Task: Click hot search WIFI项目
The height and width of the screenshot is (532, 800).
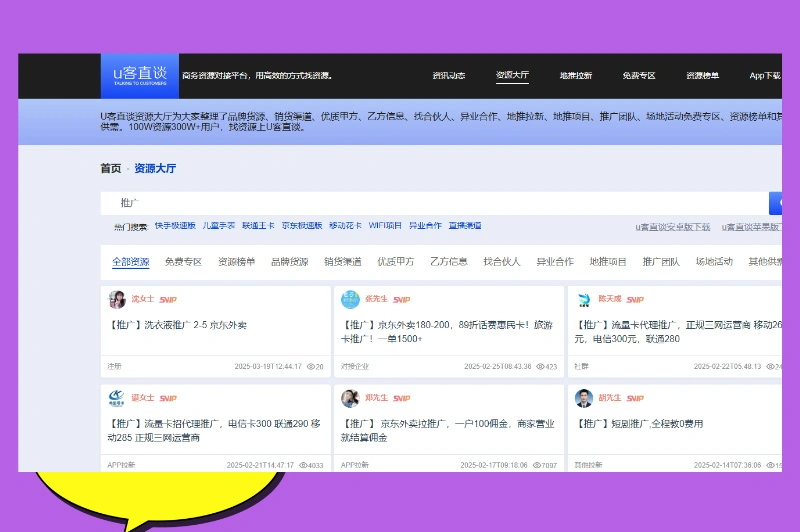Action: (385, 225)
